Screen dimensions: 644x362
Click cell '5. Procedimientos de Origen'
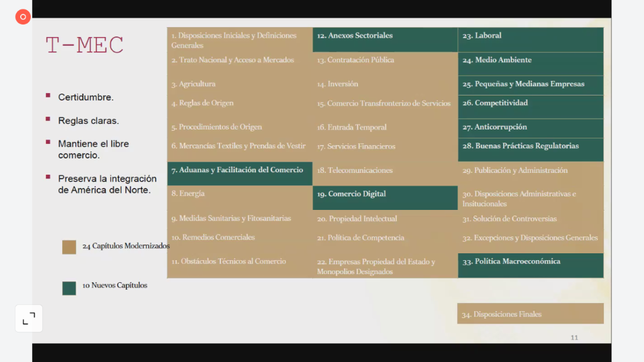coord(240,128)
